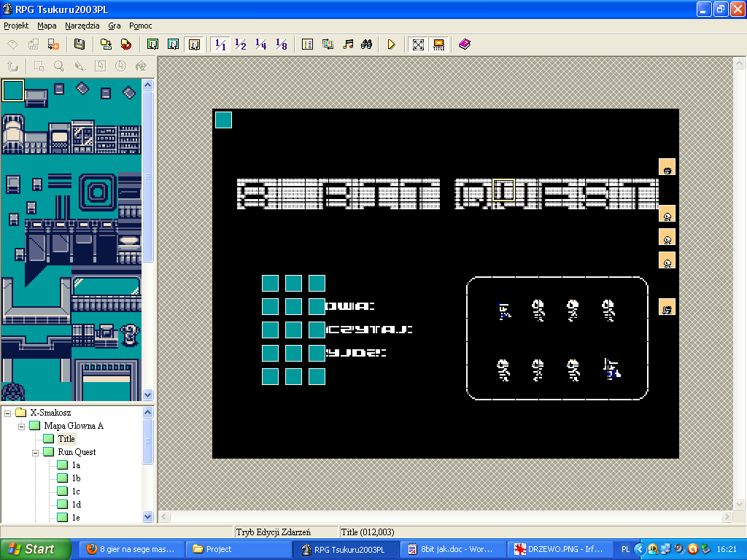Open the Pomoc menu
This screenshot has width=747, height=560.
(141, 26)
